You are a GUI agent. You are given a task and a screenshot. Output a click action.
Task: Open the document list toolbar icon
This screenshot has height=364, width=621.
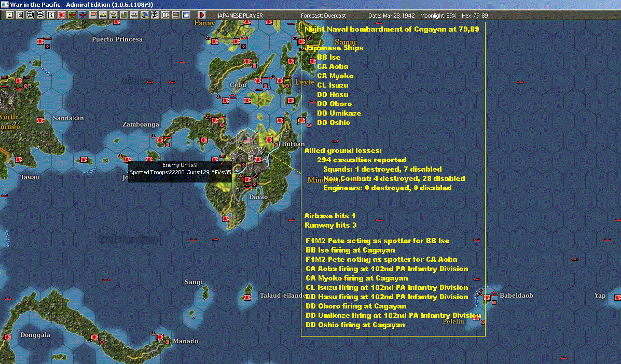[20, 15]
